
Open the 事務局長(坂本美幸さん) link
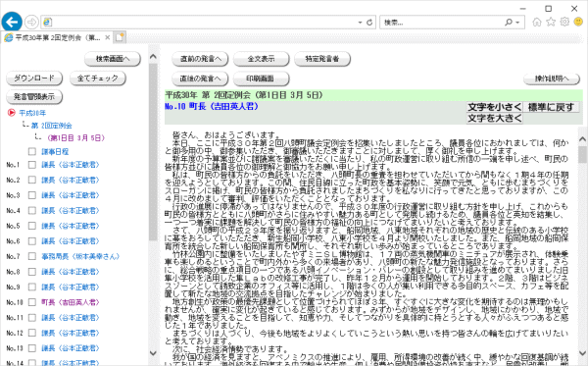(80, 257)
